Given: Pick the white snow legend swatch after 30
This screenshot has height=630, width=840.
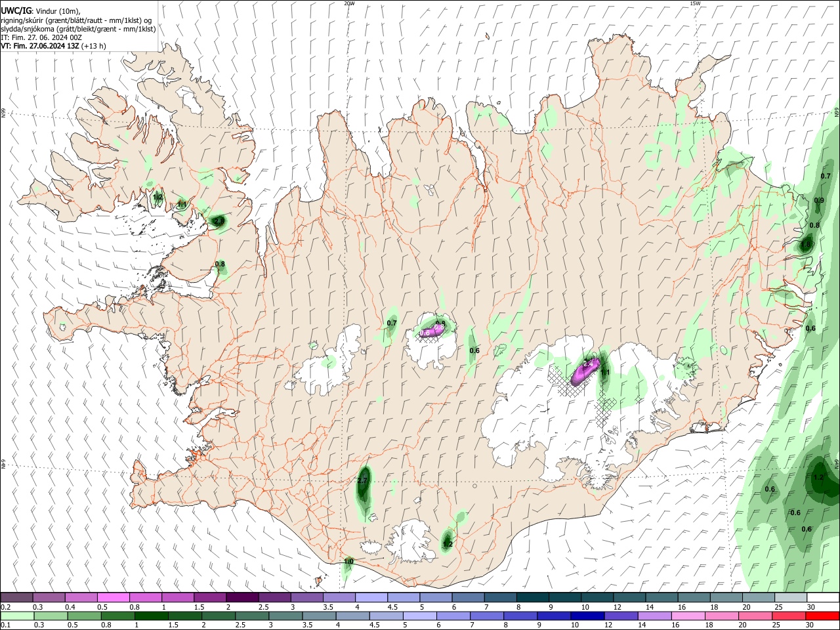Looking at the screenshot, I should click(x=823, y=597).
